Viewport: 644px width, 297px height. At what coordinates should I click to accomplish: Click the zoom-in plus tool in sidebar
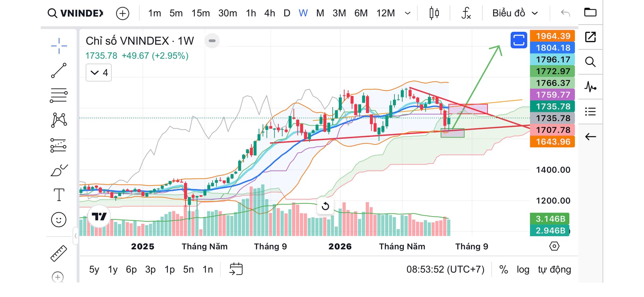point(58,277)
